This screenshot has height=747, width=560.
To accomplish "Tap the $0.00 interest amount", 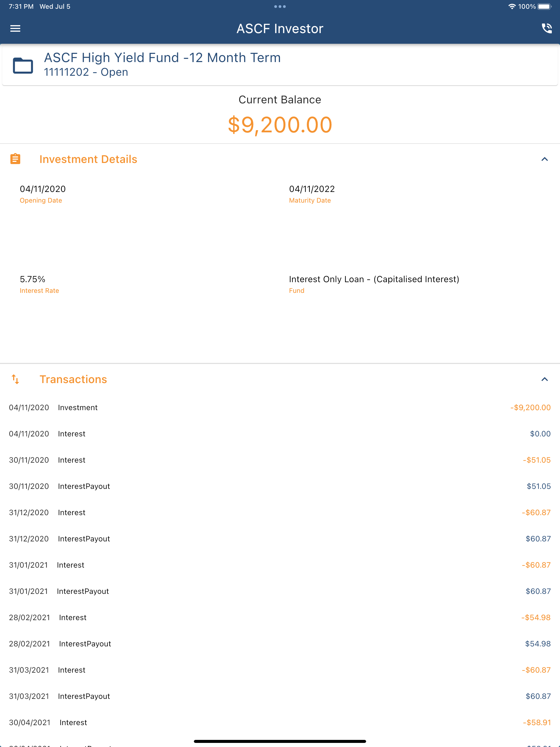I will click(x=540, y=434).
